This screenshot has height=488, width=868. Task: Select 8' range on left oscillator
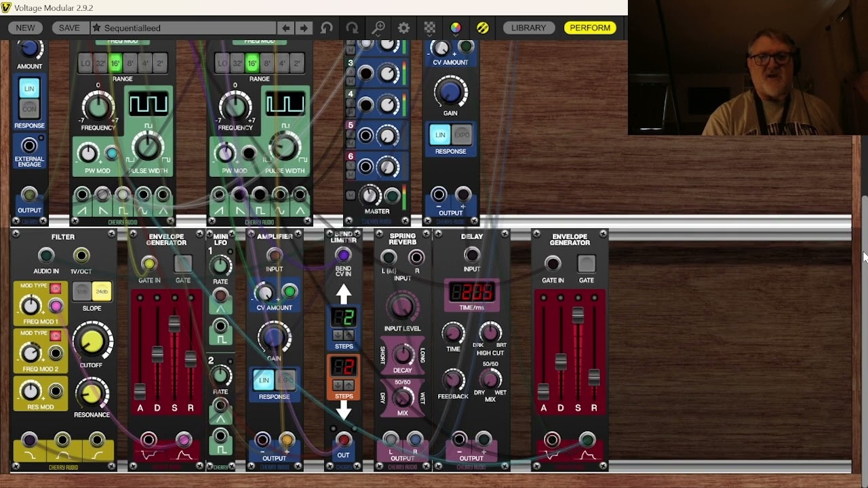(130, 64)
